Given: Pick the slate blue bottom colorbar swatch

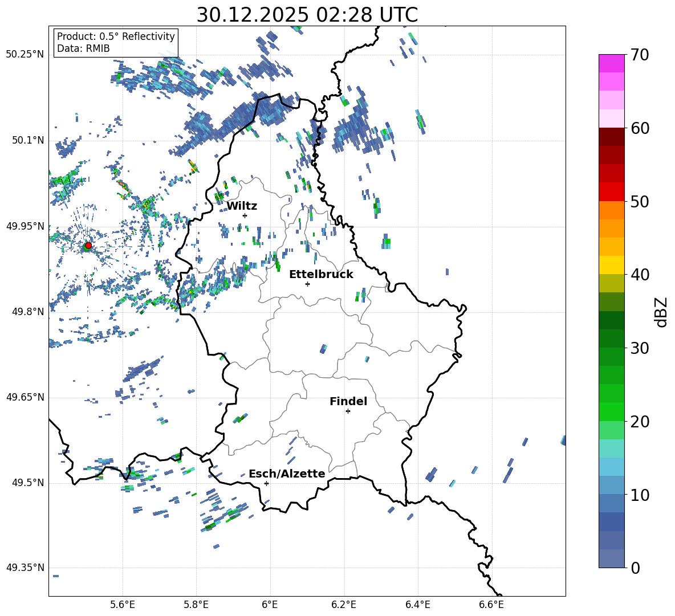Looking at the screenshot, I should point(611,558).
